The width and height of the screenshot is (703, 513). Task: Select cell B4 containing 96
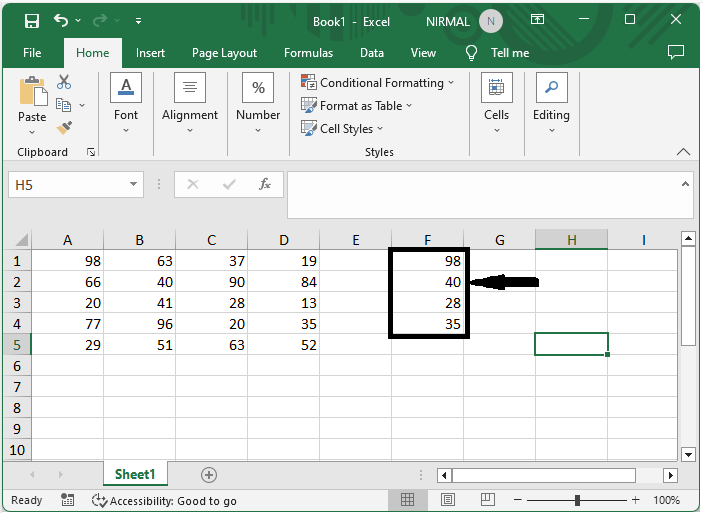[139, 324]
